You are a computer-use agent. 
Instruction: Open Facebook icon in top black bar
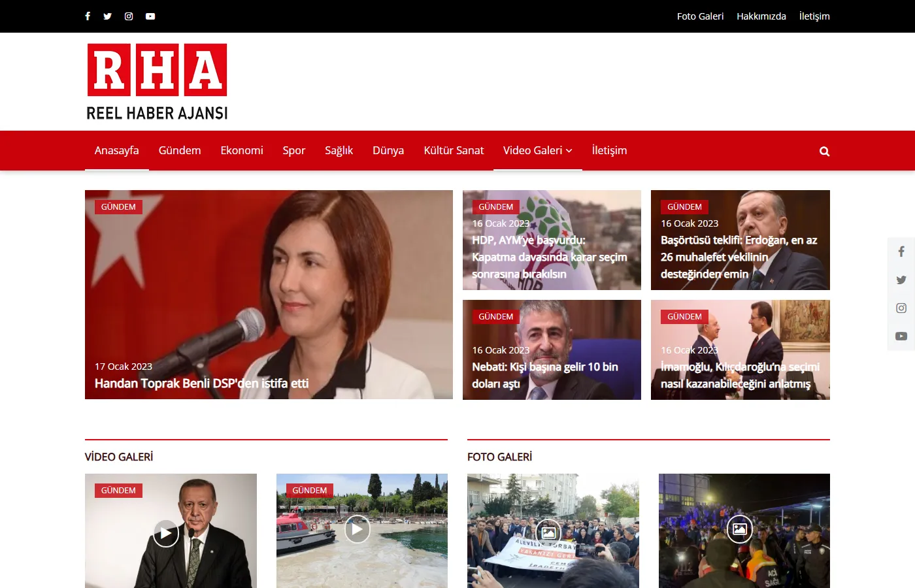pos(88,16)
